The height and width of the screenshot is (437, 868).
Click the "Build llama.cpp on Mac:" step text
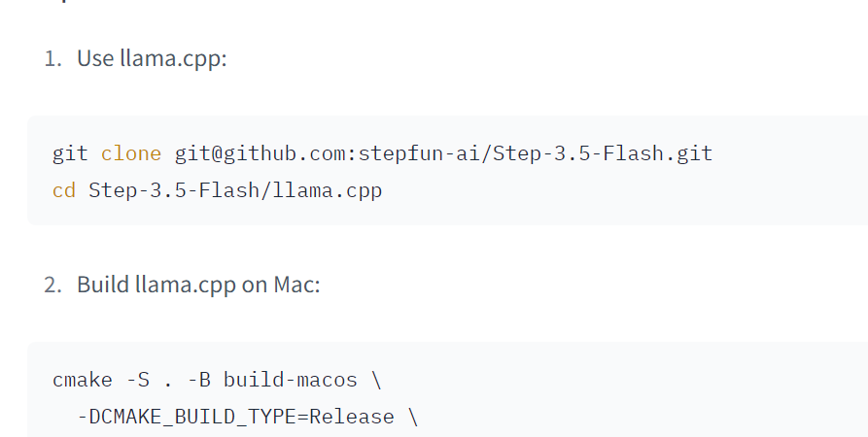[198, 286]
